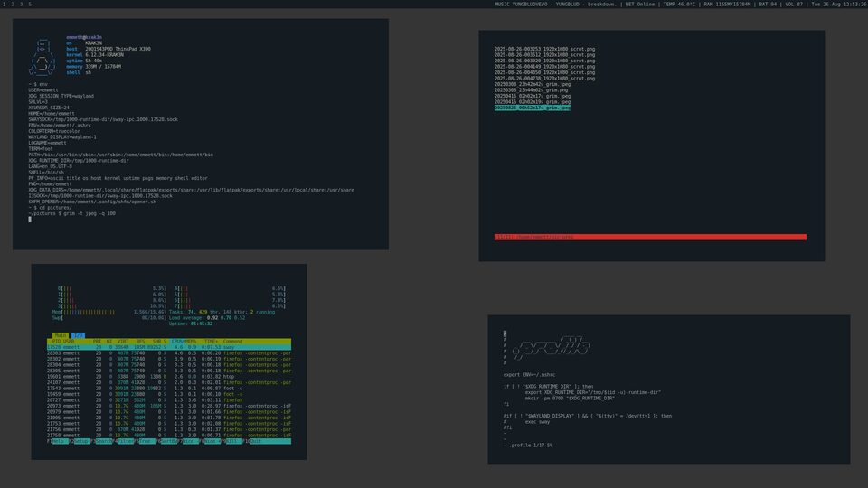Select firefox process row 20973
This screenshot has height=488, width=868.
[169, 406]
